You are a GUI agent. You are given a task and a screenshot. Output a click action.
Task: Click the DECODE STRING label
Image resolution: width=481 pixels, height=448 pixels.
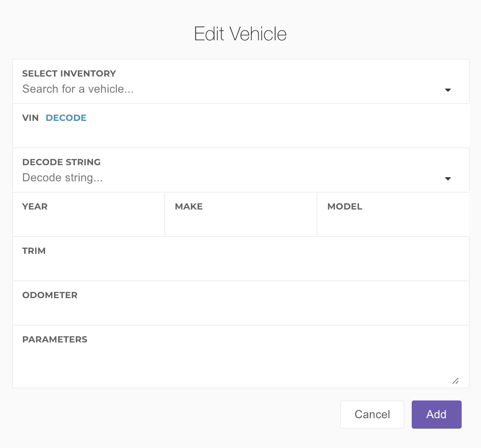(61, 162)
